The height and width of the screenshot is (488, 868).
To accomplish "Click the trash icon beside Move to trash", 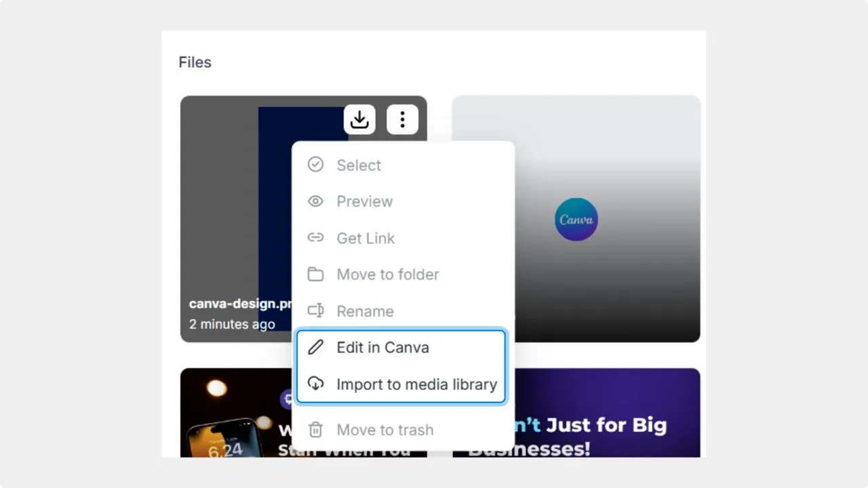I will click(x=315, y=430).
